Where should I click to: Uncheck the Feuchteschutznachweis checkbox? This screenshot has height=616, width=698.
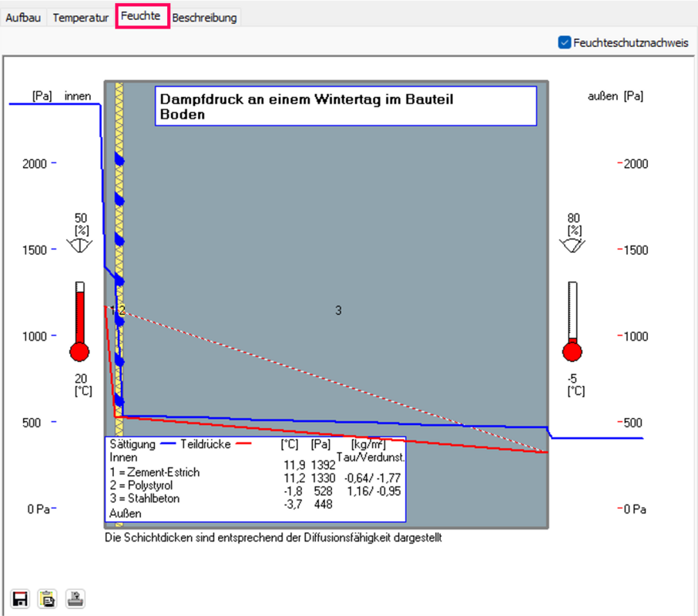[564, 43]
